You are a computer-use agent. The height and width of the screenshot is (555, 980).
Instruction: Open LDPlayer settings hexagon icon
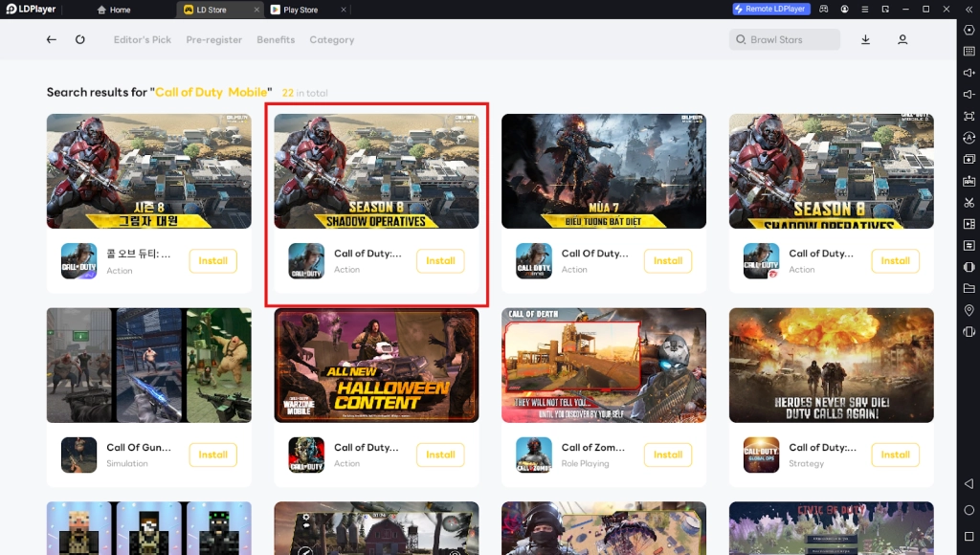click(x=969, y=30)
